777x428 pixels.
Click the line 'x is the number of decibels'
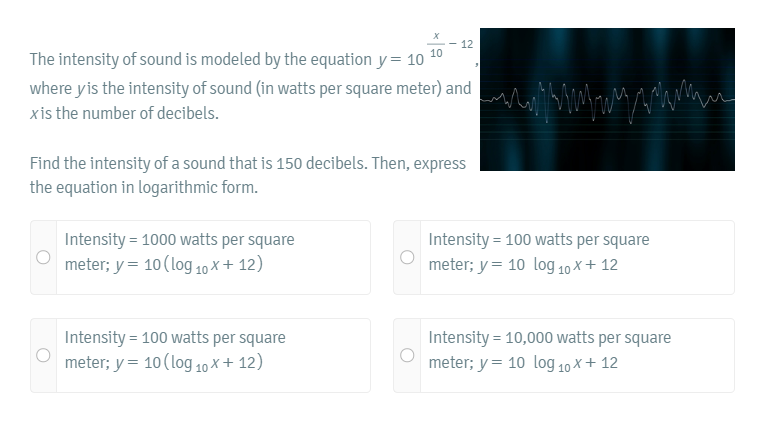pyautogui.click(x=125, y=113)
